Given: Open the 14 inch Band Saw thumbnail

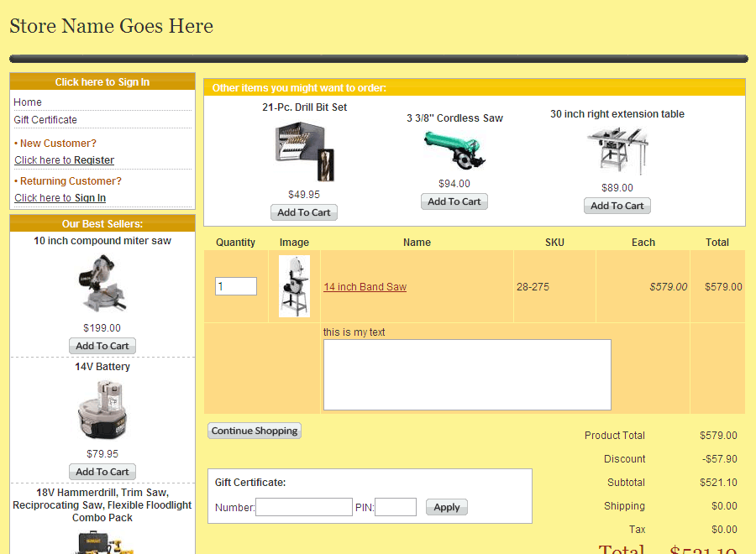Looking at the screenshot, I should click(294, 286).
